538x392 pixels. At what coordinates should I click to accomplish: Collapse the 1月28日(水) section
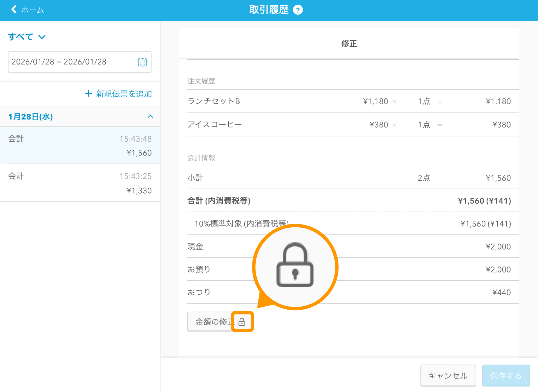click(150, 116)
